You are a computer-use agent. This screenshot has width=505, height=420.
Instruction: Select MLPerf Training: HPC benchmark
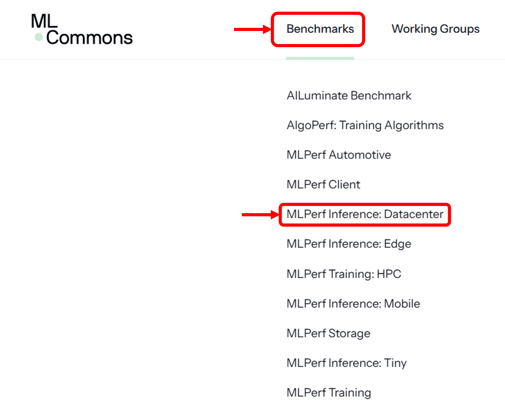tap(343, 274)
